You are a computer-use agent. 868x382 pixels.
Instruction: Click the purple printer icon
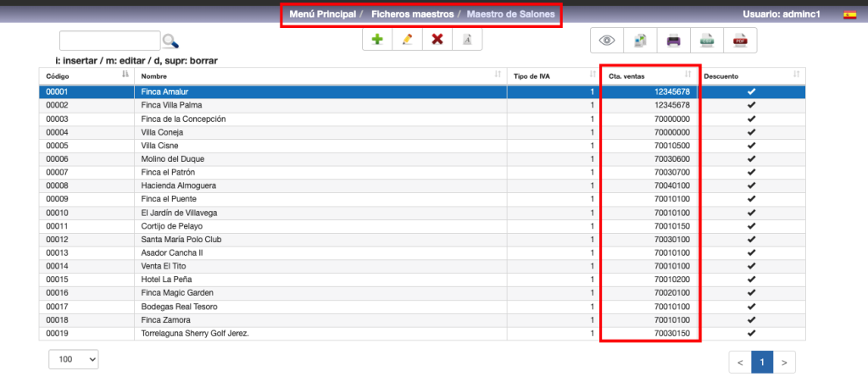(673, 40)
